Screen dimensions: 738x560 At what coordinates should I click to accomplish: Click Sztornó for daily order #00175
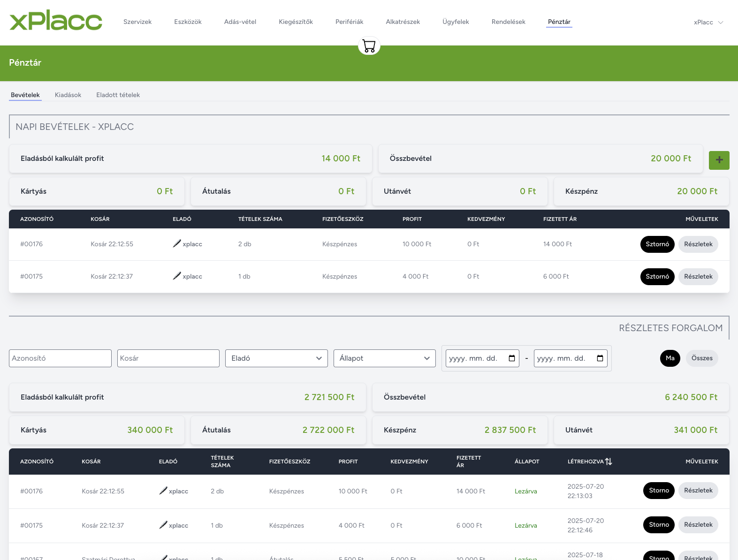click(657, 276)
